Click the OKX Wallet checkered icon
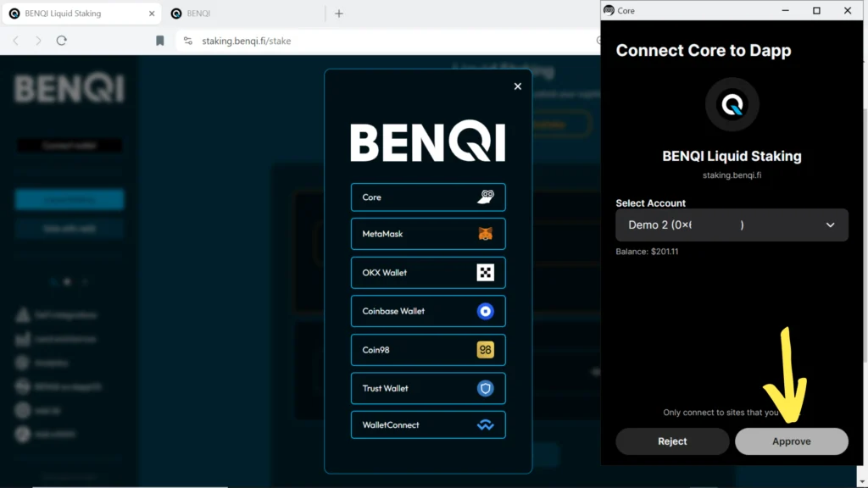The image size is (868, 488). coord(486,273)
